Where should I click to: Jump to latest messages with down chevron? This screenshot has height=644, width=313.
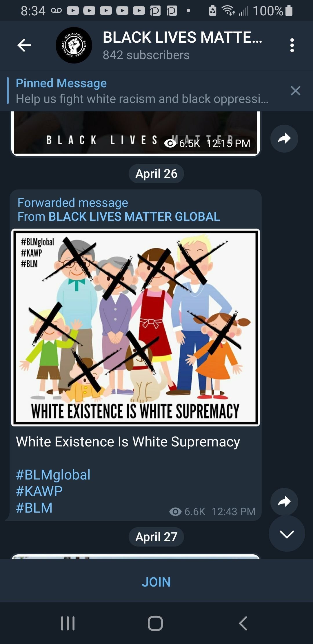pyautogui.click(x=287, y=533)
